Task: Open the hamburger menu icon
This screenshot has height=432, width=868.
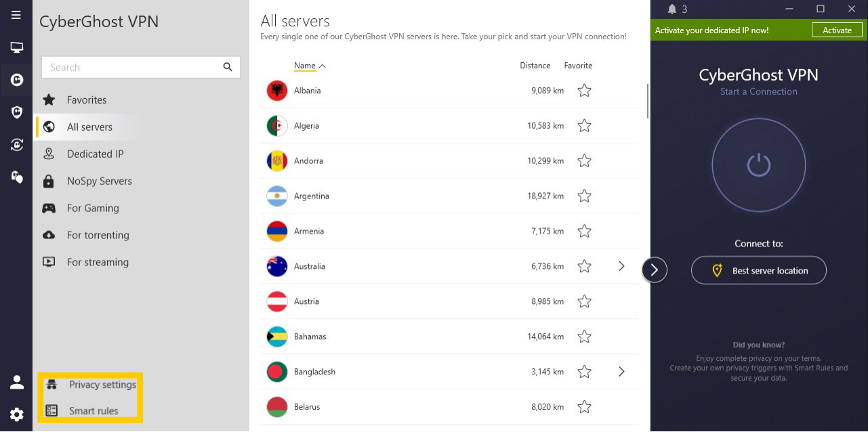Action: 16,15
